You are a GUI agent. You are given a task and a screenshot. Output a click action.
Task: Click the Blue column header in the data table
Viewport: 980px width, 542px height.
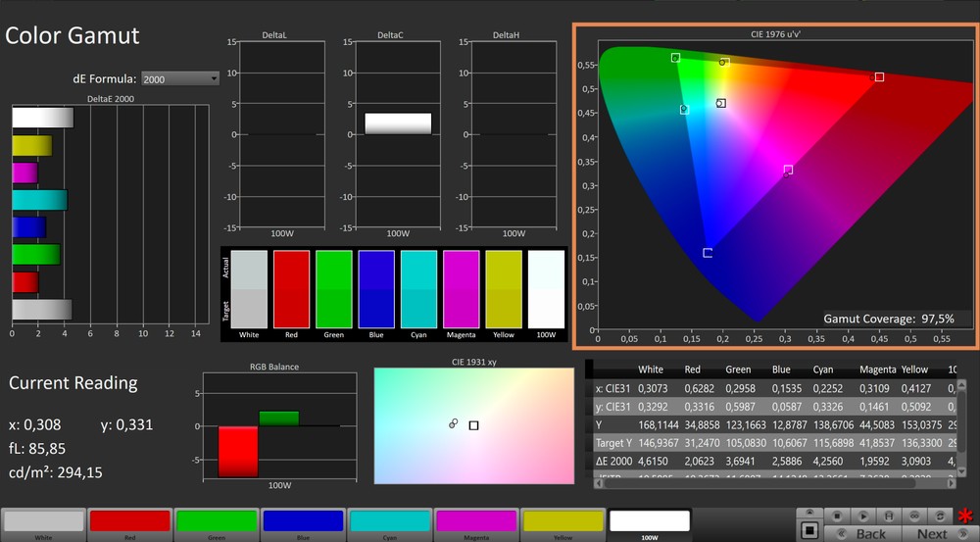(x=780, y=370)
